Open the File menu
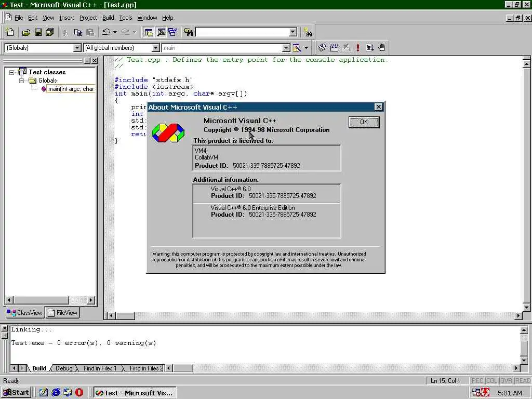Viewport: 532px width, 399px height. pyautogui.click(x=19, y=18)
